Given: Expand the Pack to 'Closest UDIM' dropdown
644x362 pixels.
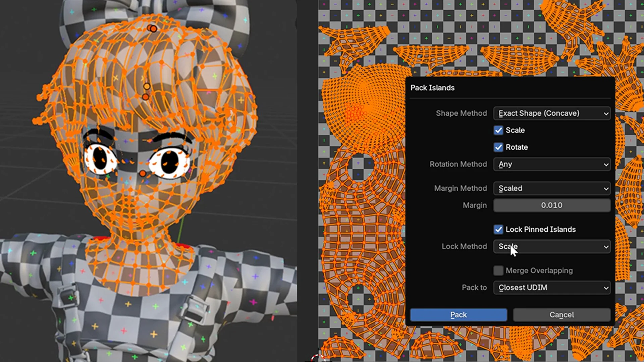Looking at the screenshot, I should pyautogui.click(x=552, y=288).
